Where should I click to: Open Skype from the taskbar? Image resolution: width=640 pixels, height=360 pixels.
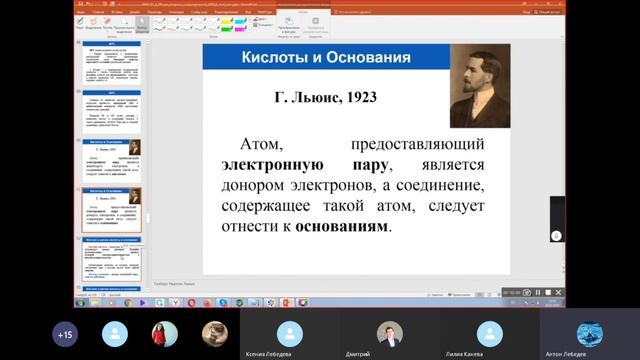(x=223, y=303)
